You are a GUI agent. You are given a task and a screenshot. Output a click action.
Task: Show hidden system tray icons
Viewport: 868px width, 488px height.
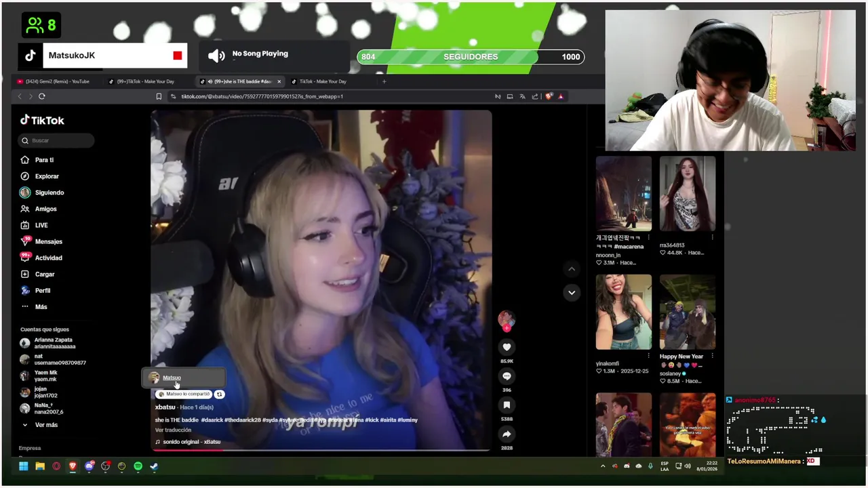pos(603,466)
